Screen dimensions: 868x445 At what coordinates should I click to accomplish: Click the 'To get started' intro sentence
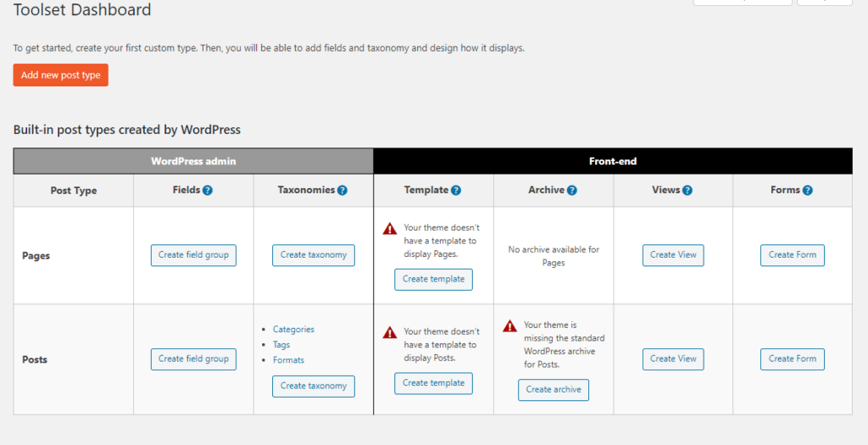click(x=269, y=48)
